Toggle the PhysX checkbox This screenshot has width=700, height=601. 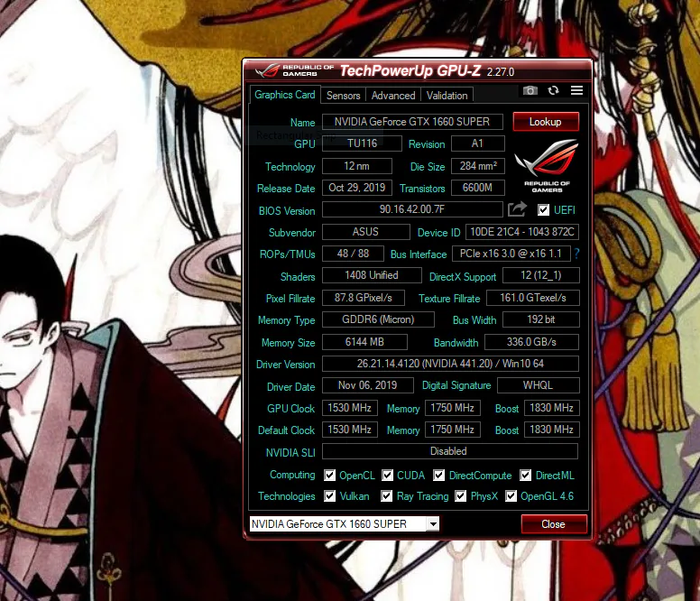460,495
